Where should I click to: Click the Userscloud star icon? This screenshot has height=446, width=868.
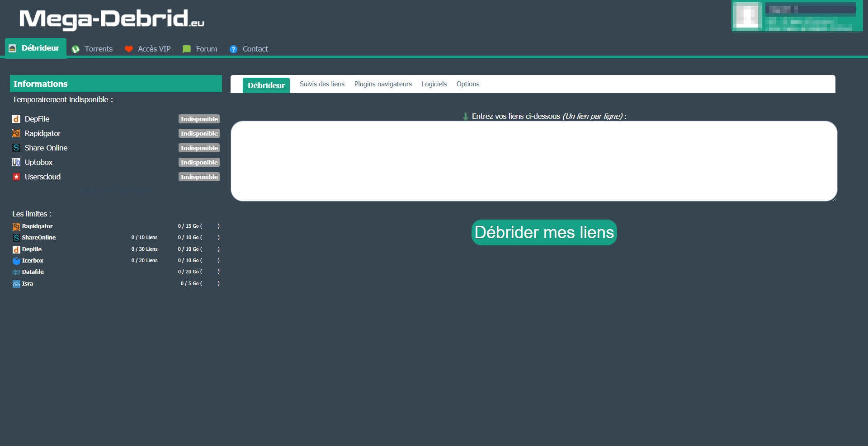coord(16,177)
